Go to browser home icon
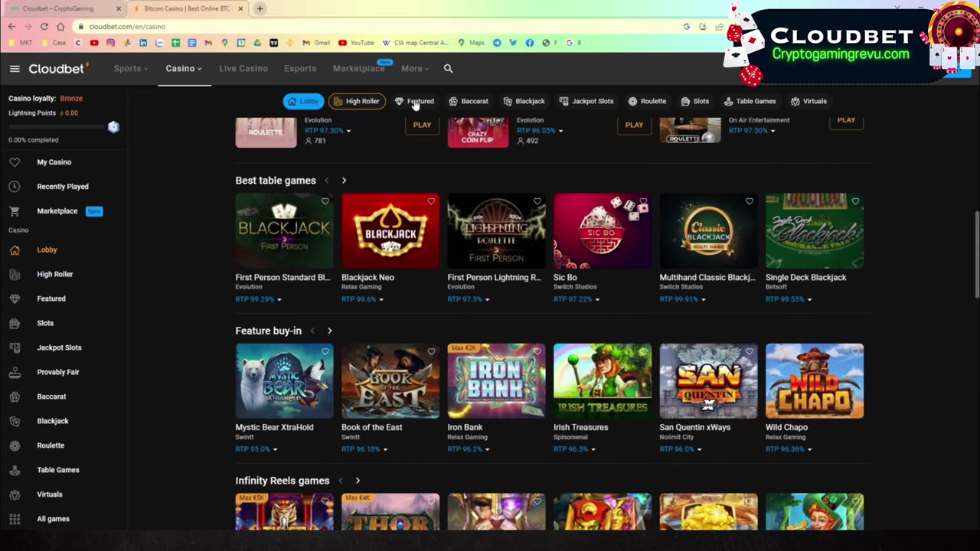This screenshot has width=980, height=551. click(x=60, y=26)
